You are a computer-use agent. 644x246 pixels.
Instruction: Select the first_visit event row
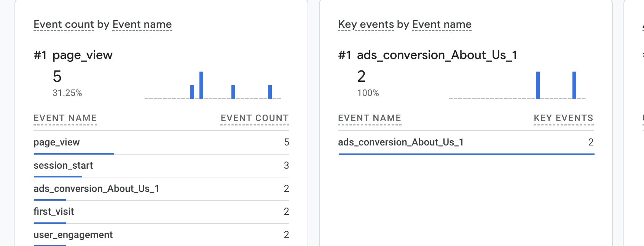click(54, 212)
